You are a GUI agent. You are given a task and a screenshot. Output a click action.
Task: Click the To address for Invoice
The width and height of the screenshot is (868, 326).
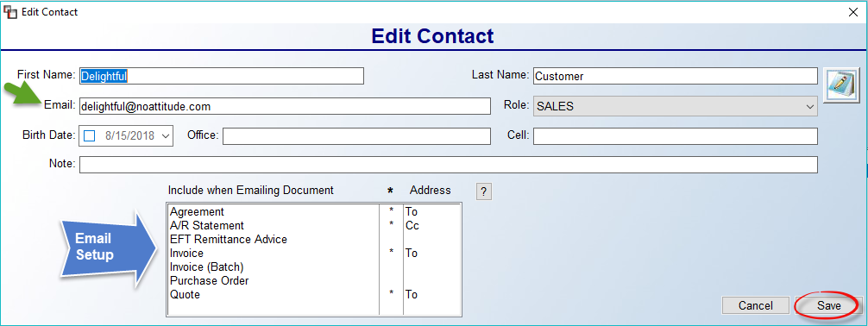point(412,254)
